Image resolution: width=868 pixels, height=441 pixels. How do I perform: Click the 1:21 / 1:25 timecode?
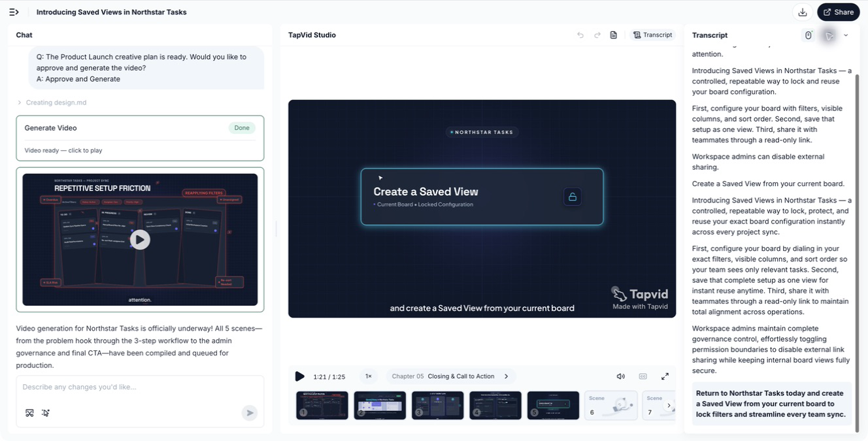point(329,377)
